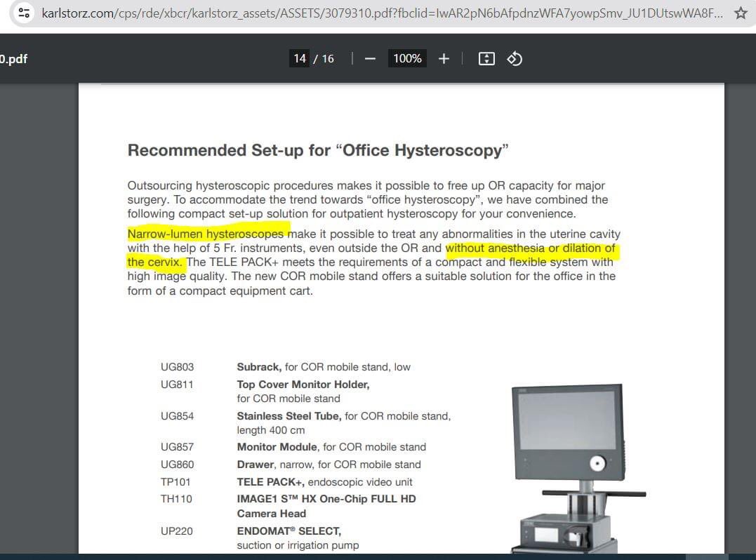Image resolution: width=756 pixels, height=560 pixels.
Task: Click the 'Outsourcing hysteroscopic procedures' paragraph start
Action: pyautogui.click(x=230, y=185)
